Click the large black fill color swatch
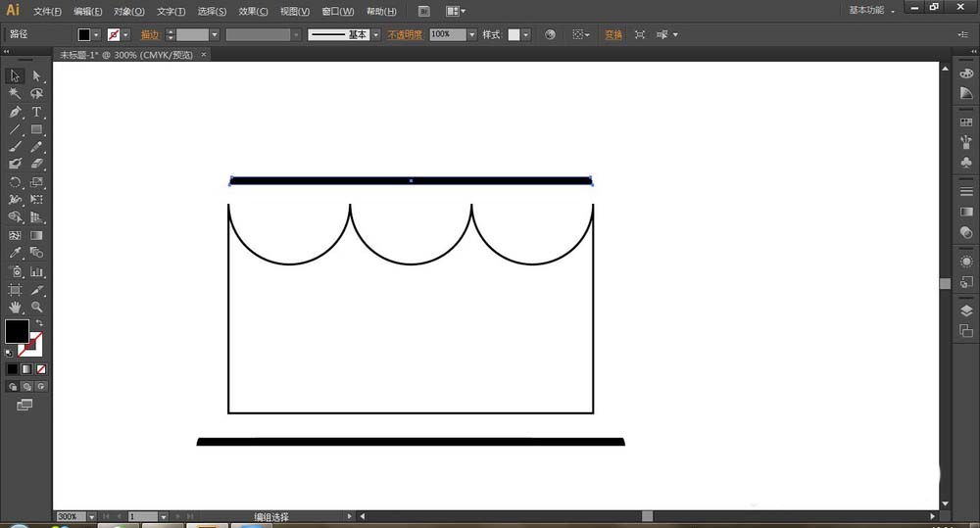The width and height of the screenshot is (980, 528). click(17, 331)
